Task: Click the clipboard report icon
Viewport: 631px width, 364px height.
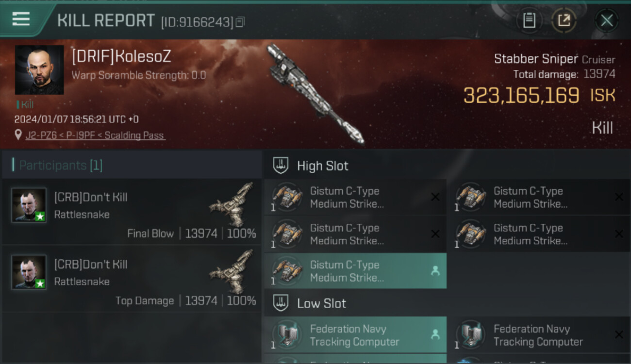Action: coord(529,20)
